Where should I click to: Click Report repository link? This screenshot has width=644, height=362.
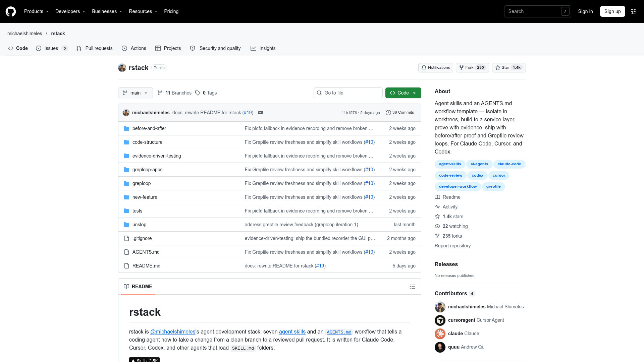coord(452,246)
